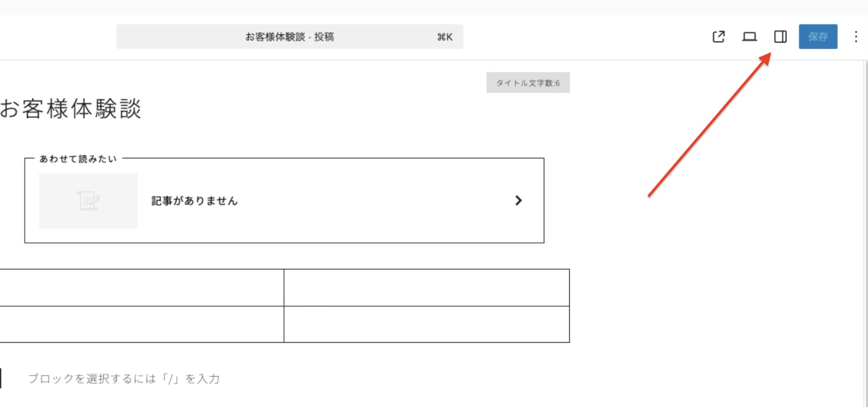Click the document-pencil icon in the placeholder
Viewport: 868px width, 407px height.
point(88,201)
